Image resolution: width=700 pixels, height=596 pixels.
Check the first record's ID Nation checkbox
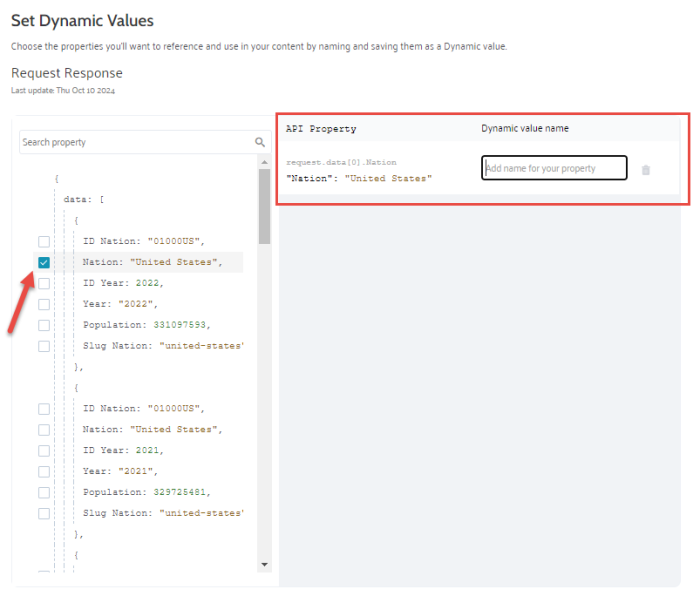[44, 242]
